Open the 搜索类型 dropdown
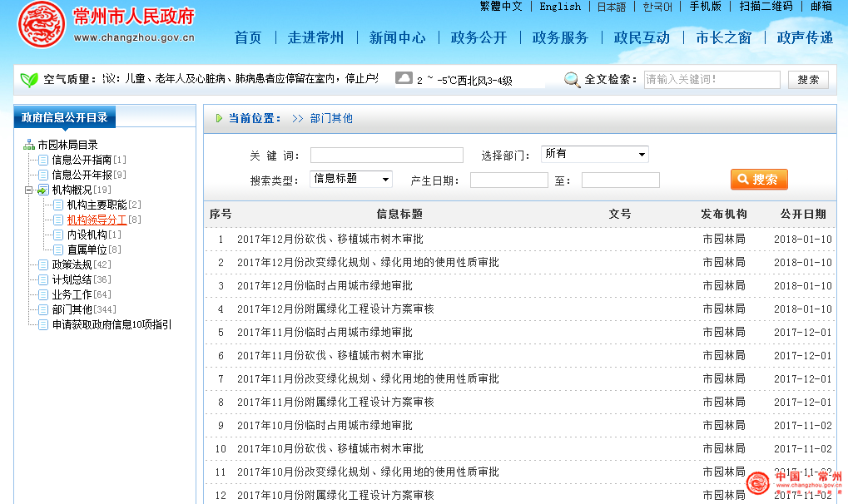Image resolution: width=848 pixels, height=504 pixels. click(x=350, y=179)
